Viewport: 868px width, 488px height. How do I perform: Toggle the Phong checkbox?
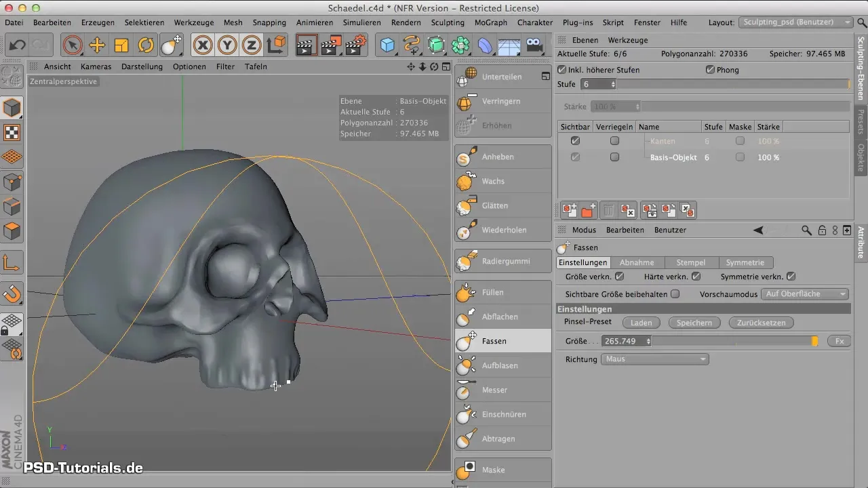(710, 70)
